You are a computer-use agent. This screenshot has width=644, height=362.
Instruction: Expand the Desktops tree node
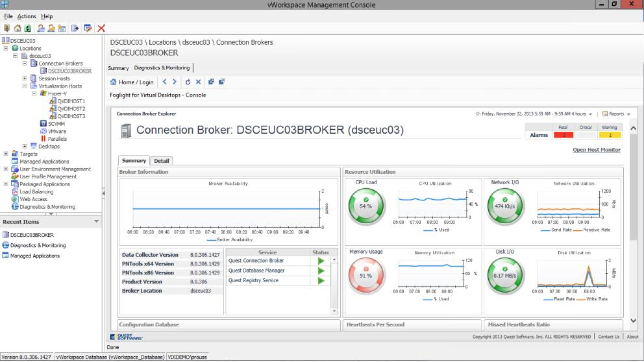click(24, 146)
